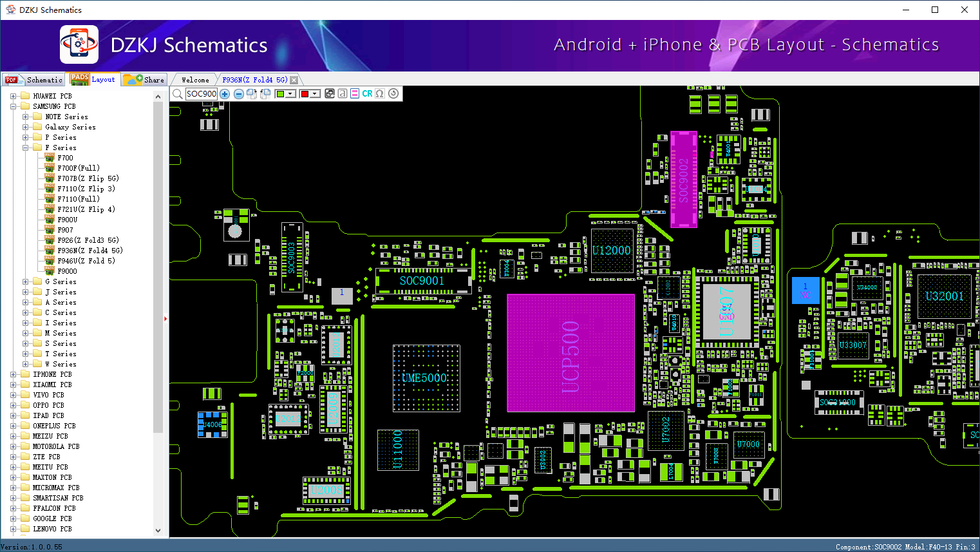Expand the Galaxy Series folder

[x=26, y=127]
